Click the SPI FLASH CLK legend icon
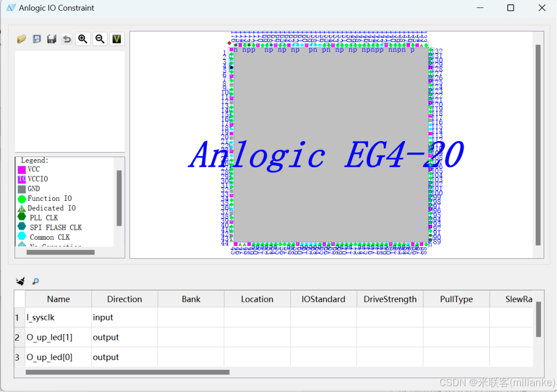Screen dimensions: 557x392 (22, 226)
